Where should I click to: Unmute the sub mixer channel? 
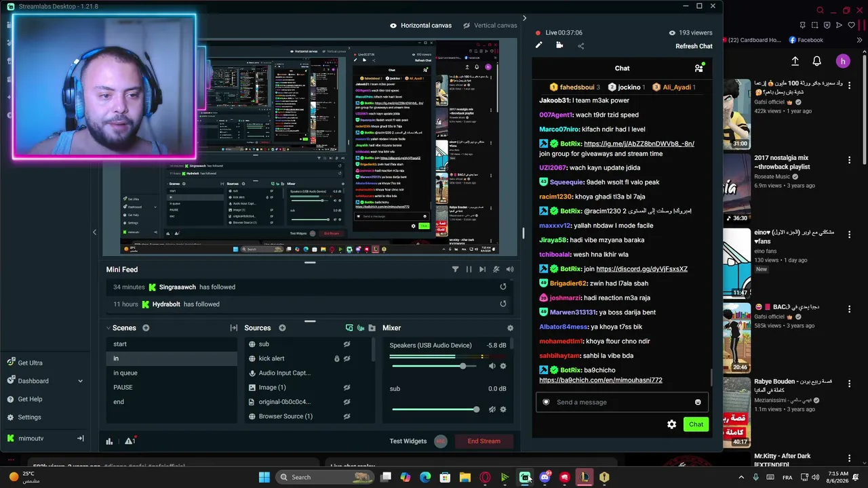pyautogui.click(x=492, y=409)
